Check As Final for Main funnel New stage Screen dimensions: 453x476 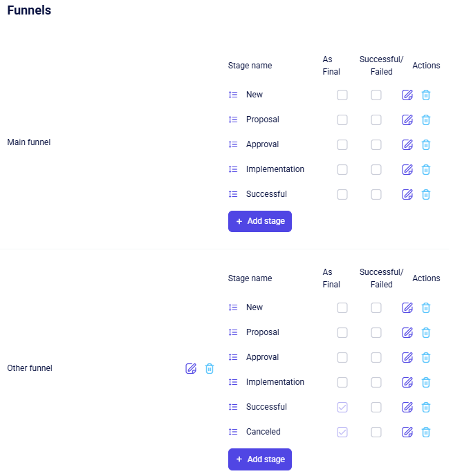coord(342,95)
